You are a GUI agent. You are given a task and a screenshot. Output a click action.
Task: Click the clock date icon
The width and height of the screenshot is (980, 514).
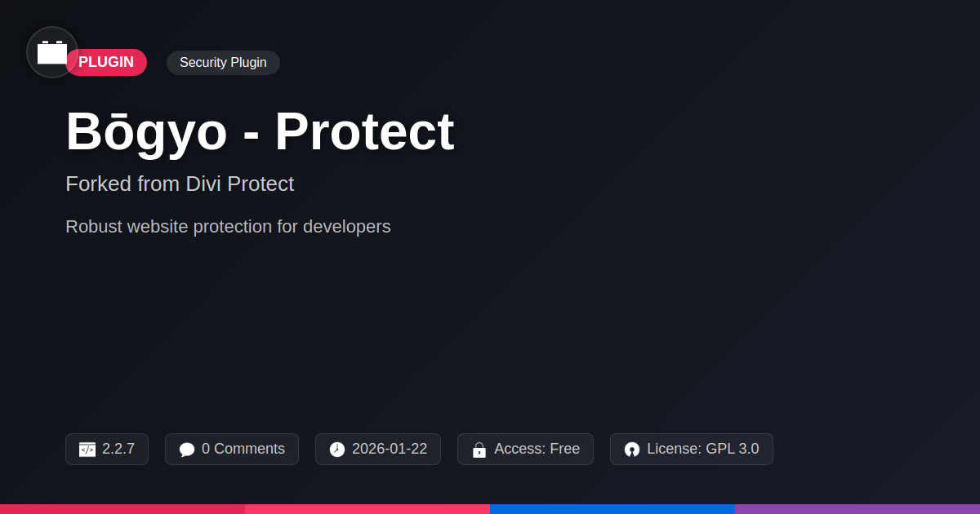[x=337, y=450]
